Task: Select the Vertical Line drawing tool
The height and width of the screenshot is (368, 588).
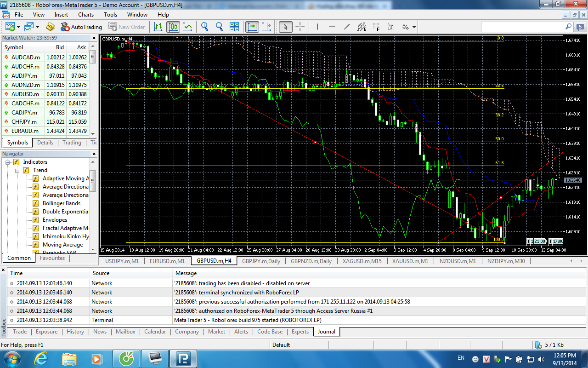Action: 317,27
